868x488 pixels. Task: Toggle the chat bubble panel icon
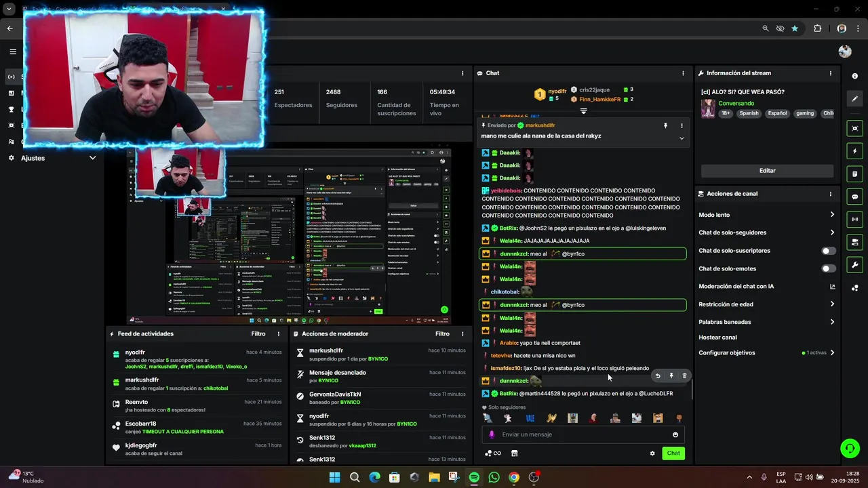point(855,197)
